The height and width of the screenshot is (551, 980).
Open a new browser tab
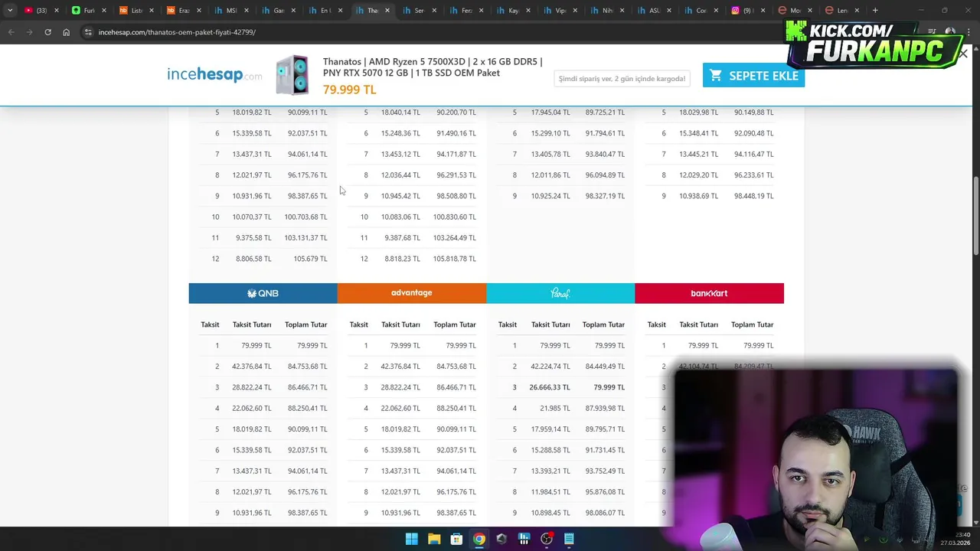tap(875, 11)
